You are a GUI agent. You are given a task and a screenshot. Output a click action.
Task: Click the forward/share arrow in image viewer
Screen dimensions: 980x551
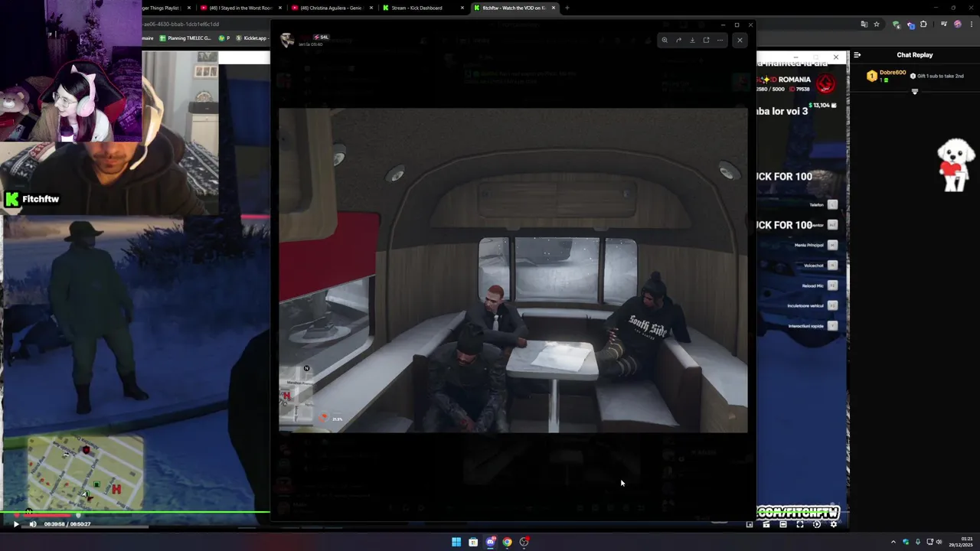point(678,40)
